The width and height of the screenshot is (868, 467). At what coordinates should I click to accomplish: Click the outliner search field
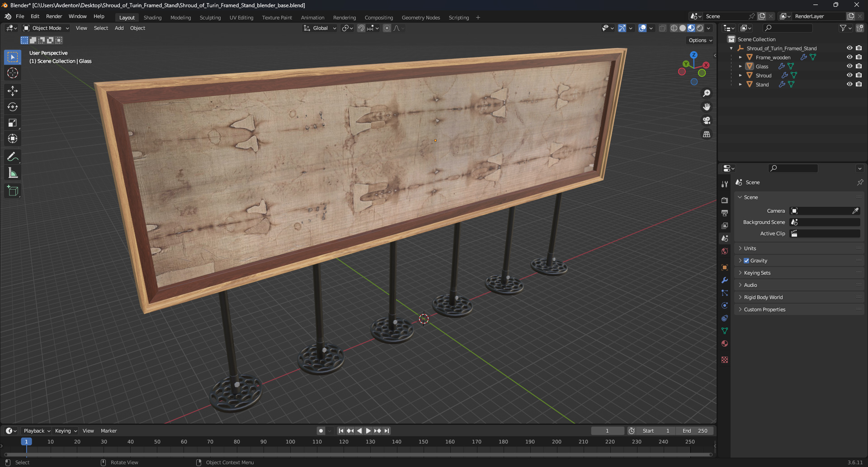pyautogui.click(x=788, y=28)
